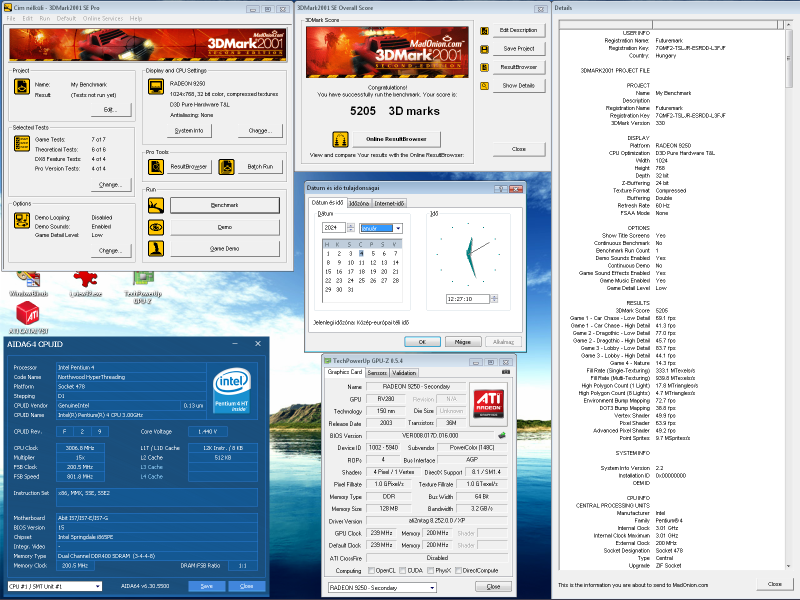Click the Close button in Details window
The height and width of the screenshot is (600, 800).
pyautogui.click(x=774, y=584)
